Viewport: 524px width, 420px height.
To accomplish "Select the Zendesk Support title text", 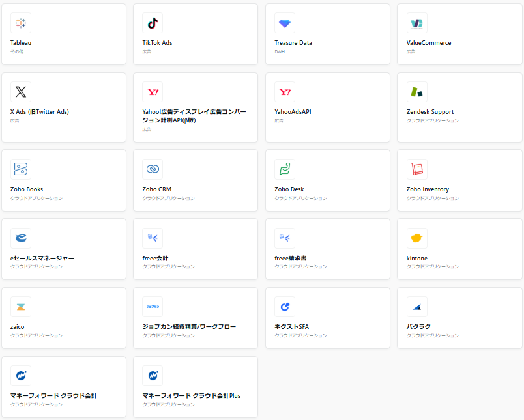I will pyautogui.click(x=430, y=112).
